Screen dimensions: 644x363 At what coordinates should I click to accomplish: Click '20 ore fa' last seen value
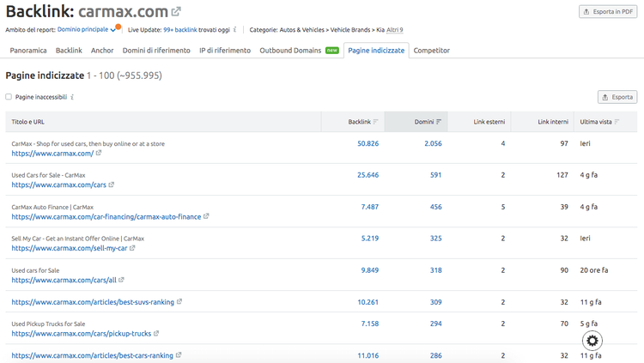[x=594, y=270]
